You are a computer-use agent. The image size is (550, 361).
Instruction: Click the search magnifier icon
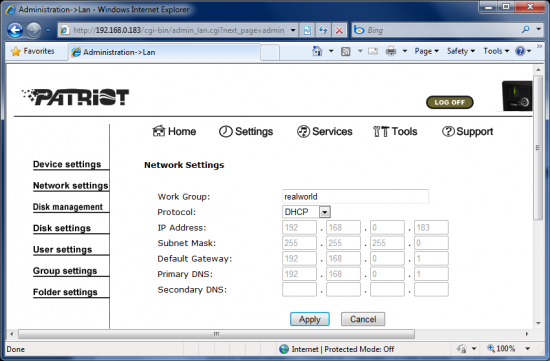click(525, 30)
